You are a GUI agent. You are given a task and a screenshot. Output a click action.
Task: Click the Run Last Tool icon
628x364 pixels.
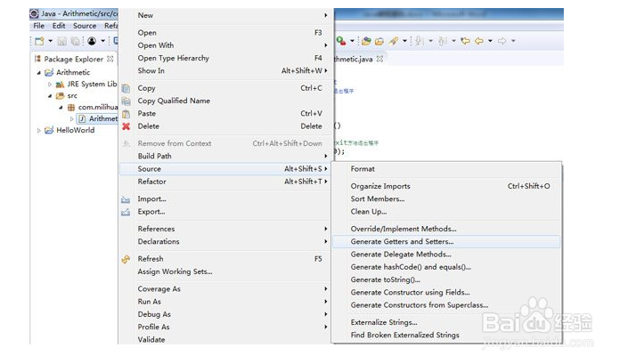(341, 40)
